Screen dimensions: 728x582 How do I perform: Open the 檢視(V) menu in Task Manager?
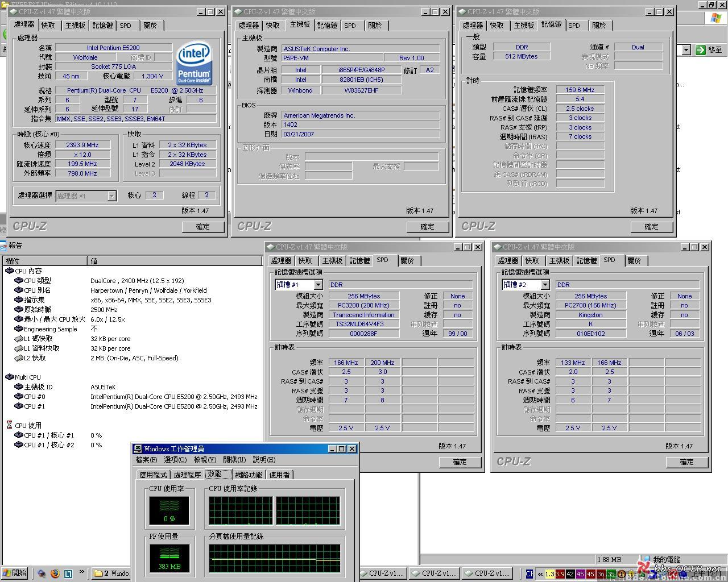(x=205, y=460)
